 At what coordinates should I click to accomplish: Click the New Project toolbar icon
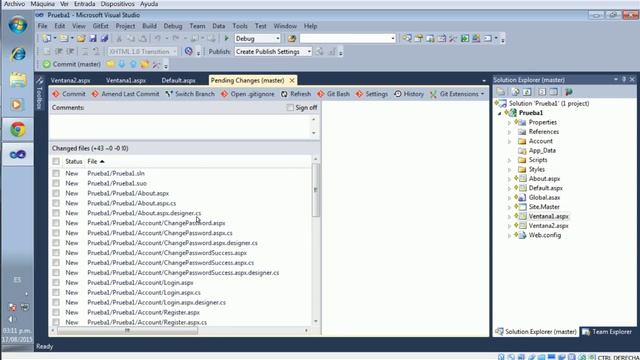(46, 38)
